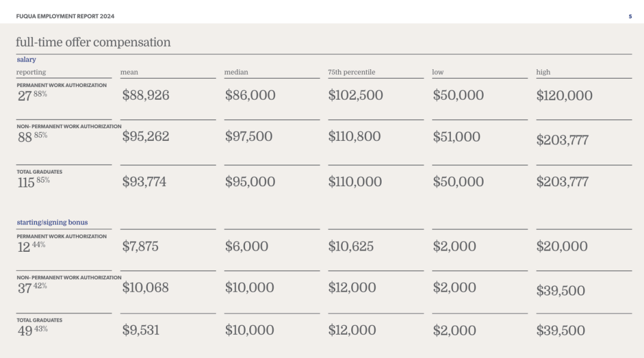Click the $110,000 total graduates 75th percentile
The height and width of the screenshot is (358, 644).
pos(355,182)
